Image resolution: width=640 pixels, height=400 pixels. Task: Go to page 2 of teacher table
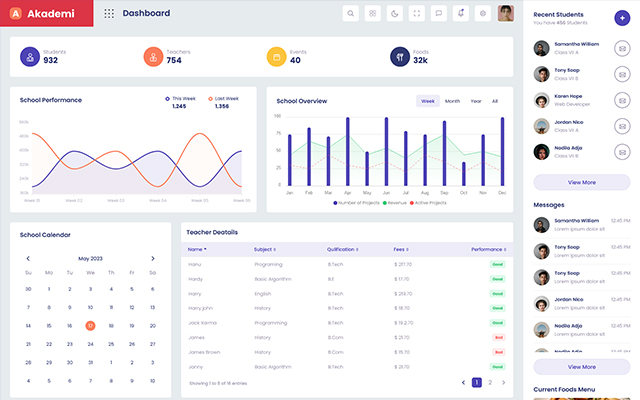tap(490, 382)
